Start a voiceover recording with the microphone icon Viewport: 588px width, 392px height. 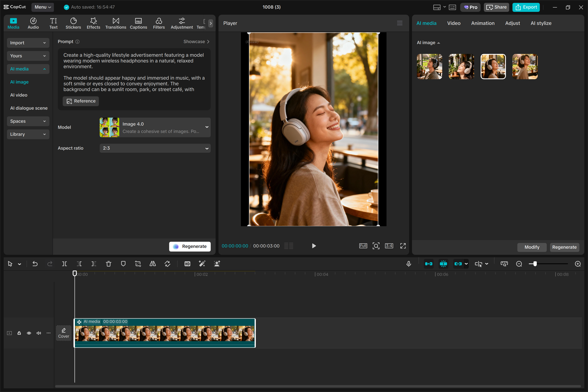point(409,264)
